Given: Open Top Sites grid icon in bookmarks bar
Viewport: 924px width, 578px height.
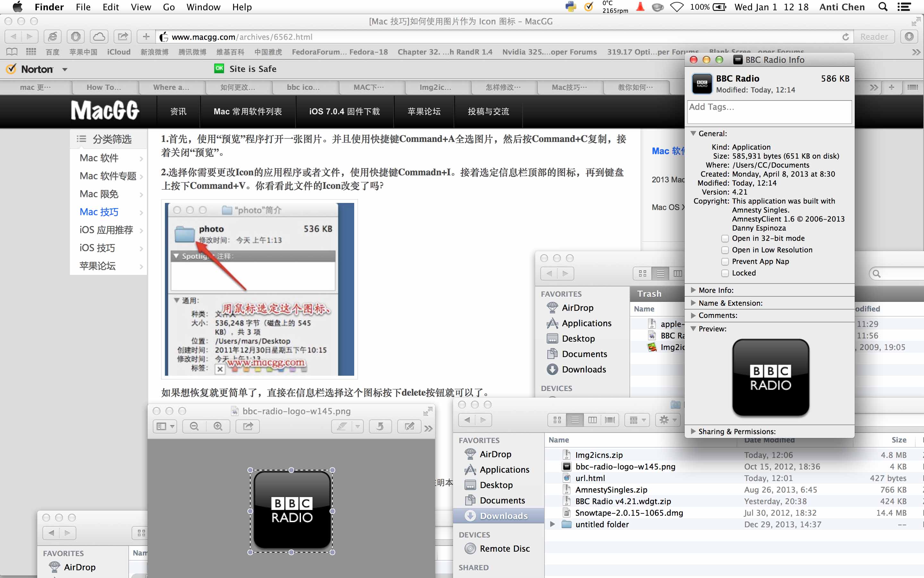Looking at the screenshot, I should tap(31, 52).
